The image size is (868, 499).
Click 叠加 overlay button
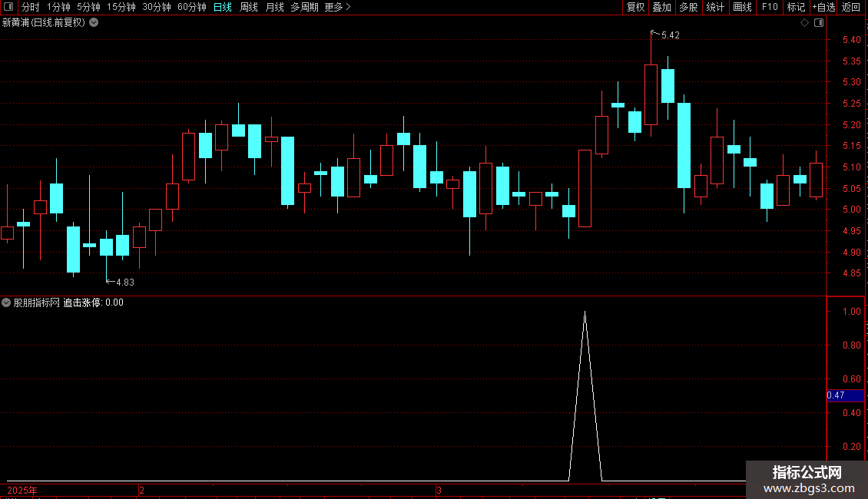click(x=661, y=7)
